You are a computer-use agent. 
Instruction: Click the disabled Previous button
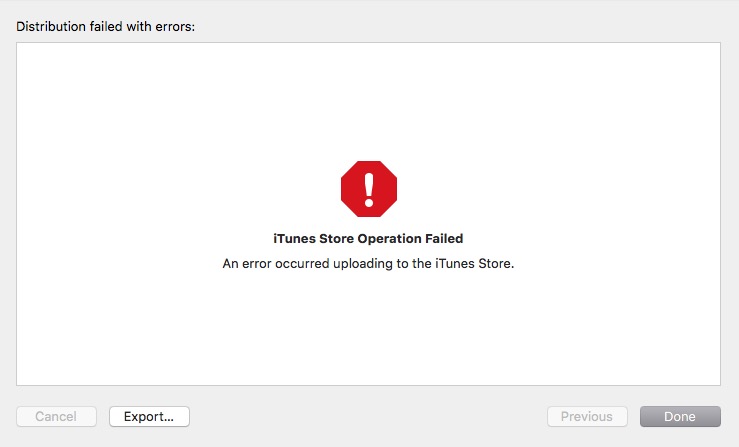587,416
